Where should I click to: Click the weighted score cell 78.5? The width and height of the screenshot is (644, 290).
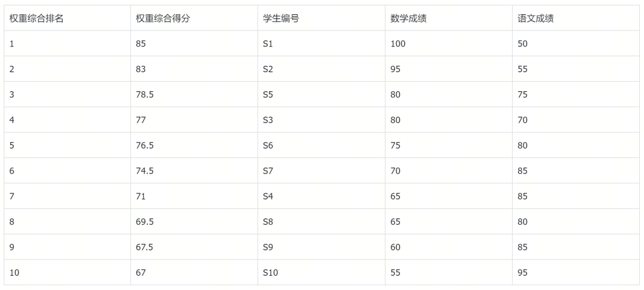point(145,94)
